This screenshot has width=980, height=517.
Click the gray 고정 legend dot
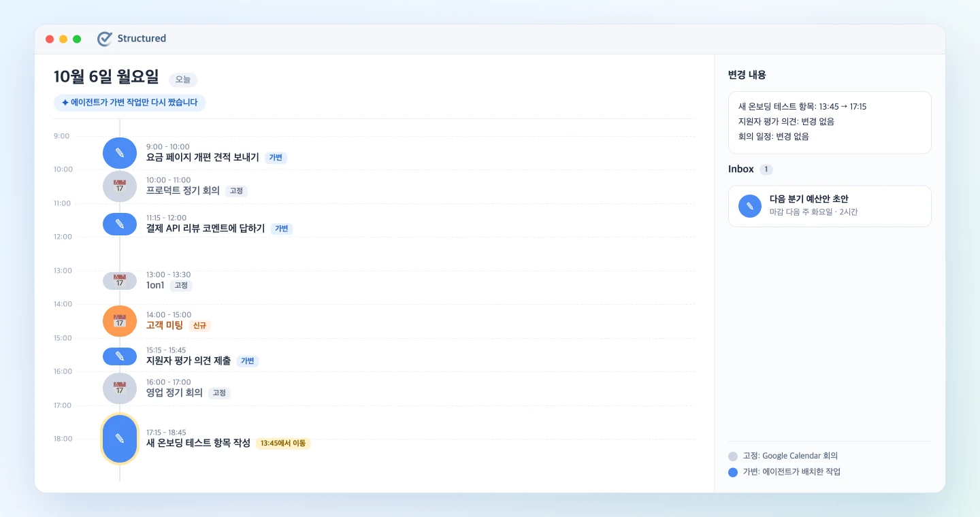[733, 456]
